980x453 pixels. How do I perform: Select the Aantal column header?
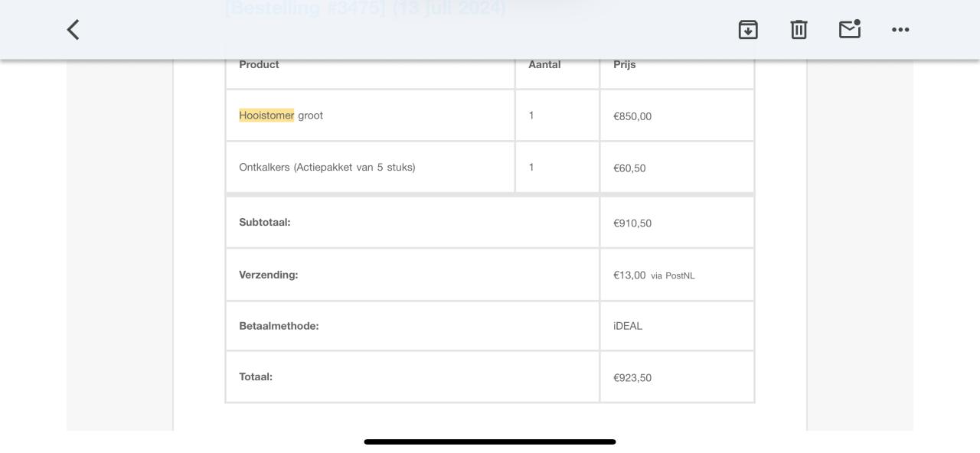[x=543, y=64]
